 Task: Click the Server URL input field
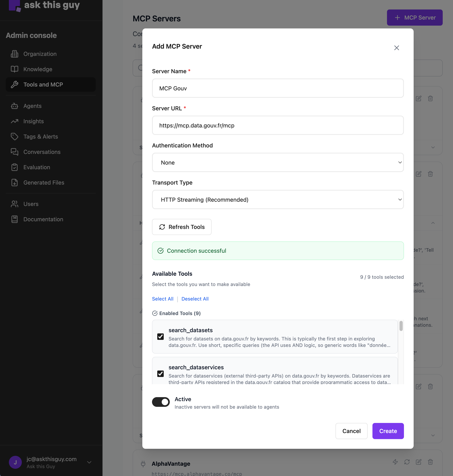coord(278,125)
